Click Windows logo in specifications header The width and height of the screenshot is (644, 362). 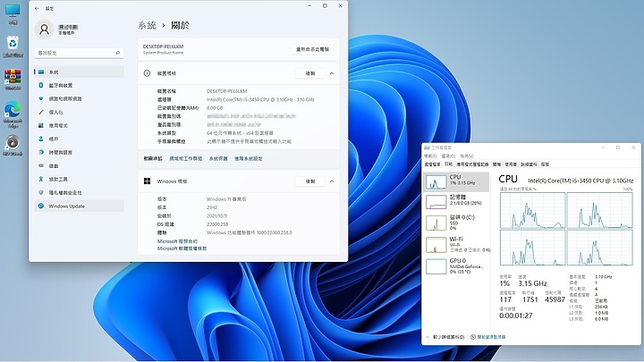(147, 181)
